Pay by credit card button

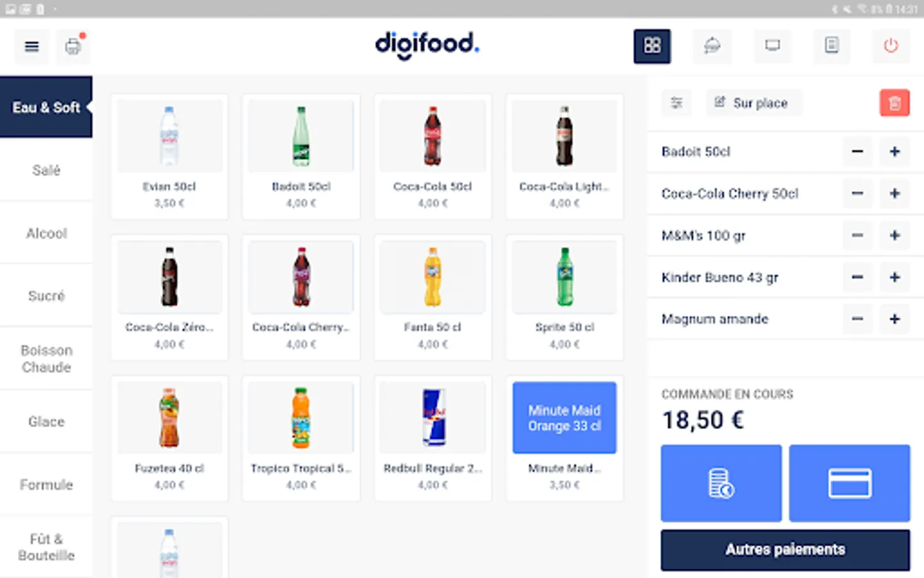pyautogui.click(x=850, y=483)
